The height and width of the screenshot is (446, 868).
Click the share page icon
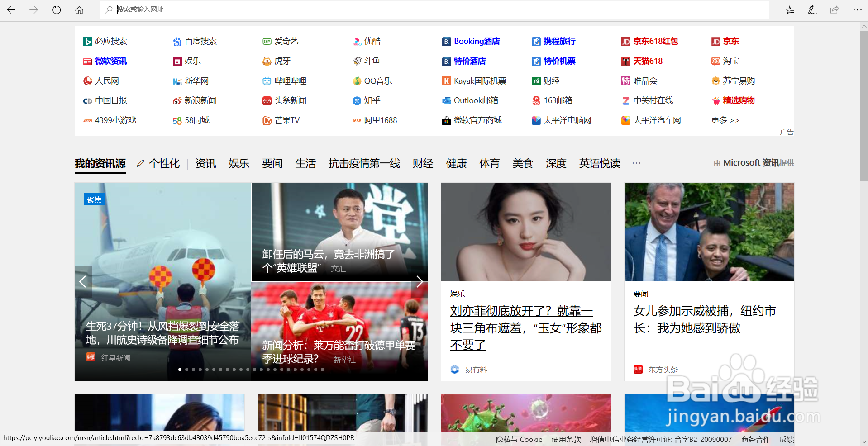835,9
